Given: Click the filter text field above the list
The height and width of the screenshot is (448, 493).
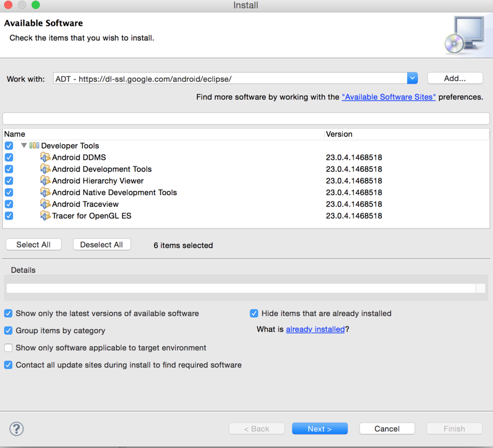Looking at the screenshot, I should (246, 118).
